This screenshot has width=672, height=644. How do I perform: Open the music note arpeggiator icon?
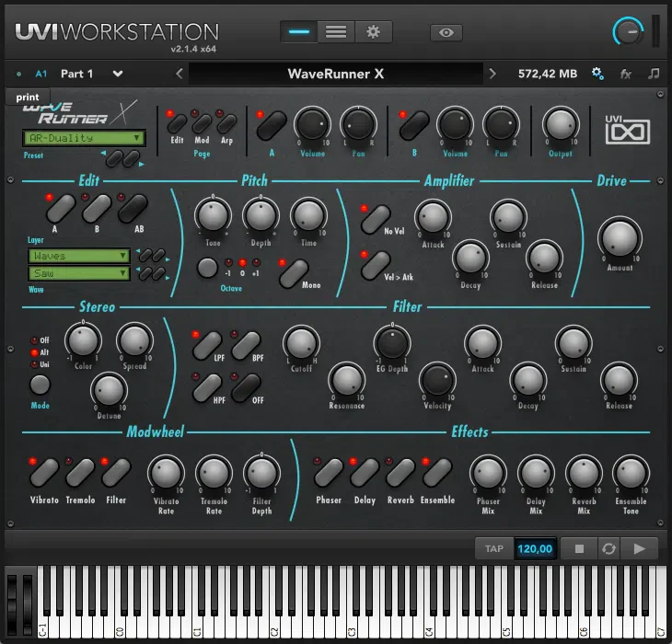tap(654, 74)
